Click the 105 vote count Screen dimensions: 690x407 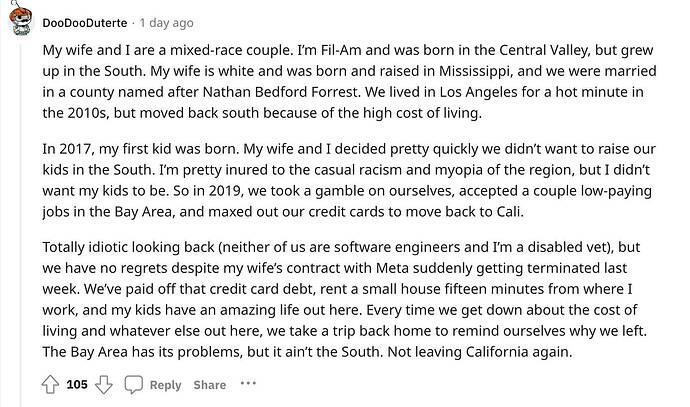(77, 385)
